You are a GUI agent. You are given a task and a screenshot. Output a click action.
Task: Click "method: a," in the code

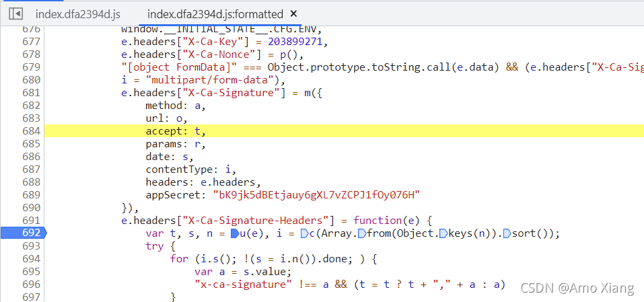(x=176, y=106)
